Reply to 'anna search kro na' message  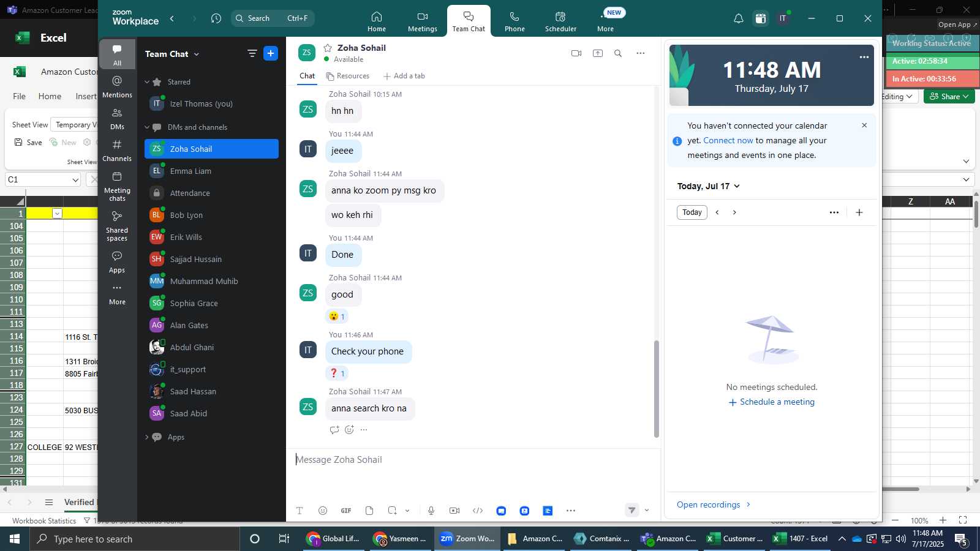(x=334, y=430)
